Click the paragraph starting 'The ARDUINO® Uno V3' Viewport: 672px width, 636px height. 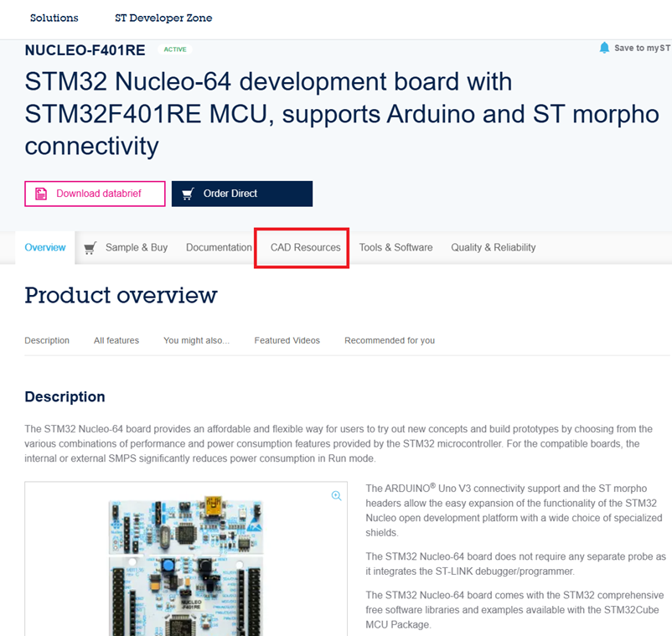click(514, 510)
